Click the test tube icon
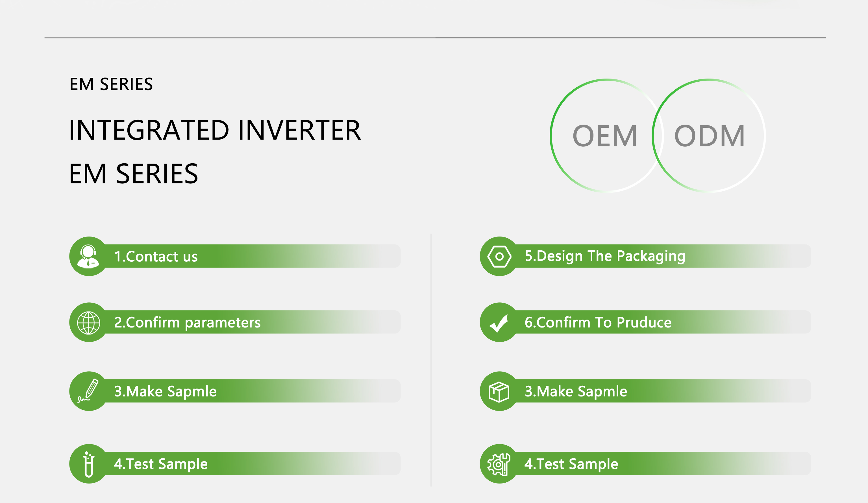Viewport: 868px width, 503px height. point(88,464)
